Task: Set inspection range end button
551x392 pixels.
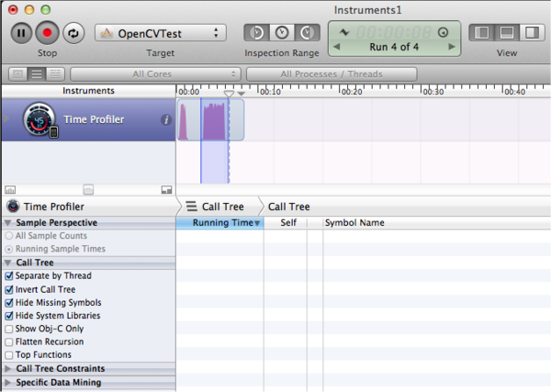Action: click(307, 33)
